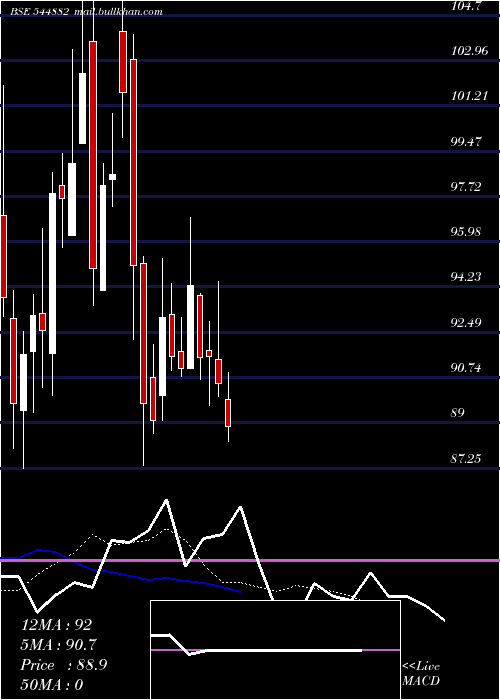Viewport: 500px width, 700px height.
Task: Click the 104.7 price axis label
Action: pos(467,6)
